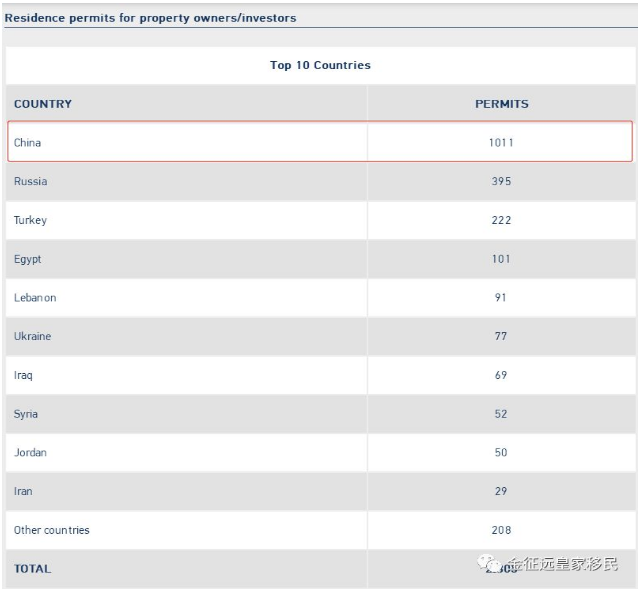
Task: Click the 395 permits value
Action: pyautogui.click(x=501, y=181)
